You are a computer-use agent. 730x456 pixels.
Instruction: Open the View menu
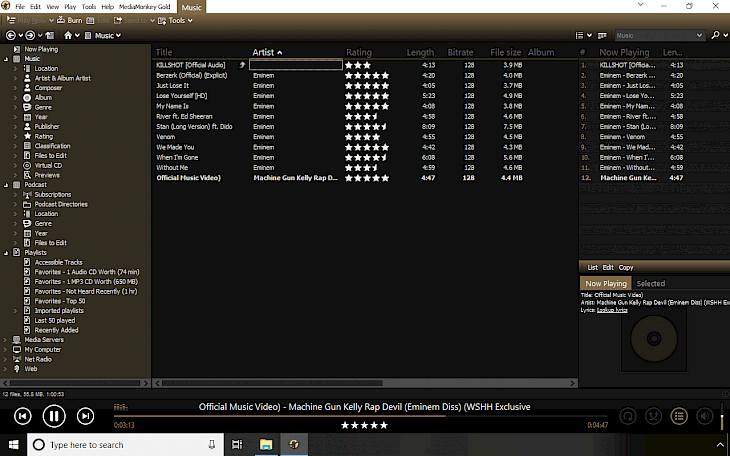53,7
